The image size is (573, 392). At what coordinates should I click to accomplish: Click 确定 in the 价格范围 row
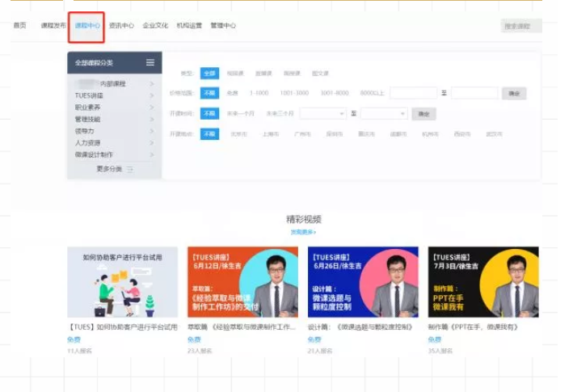point(514,94)
